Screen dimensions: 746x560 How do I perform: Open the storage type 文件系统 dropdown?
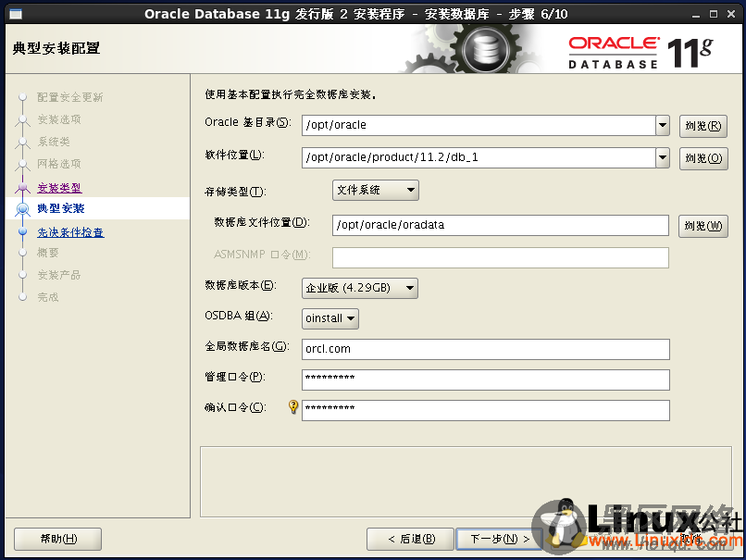click(x=376, y=191)
